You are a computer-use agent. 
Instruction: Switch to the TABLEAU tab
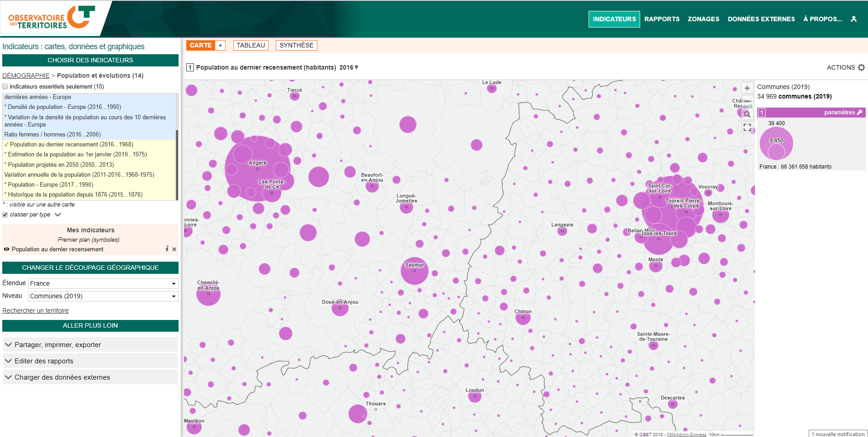[250, 45]
